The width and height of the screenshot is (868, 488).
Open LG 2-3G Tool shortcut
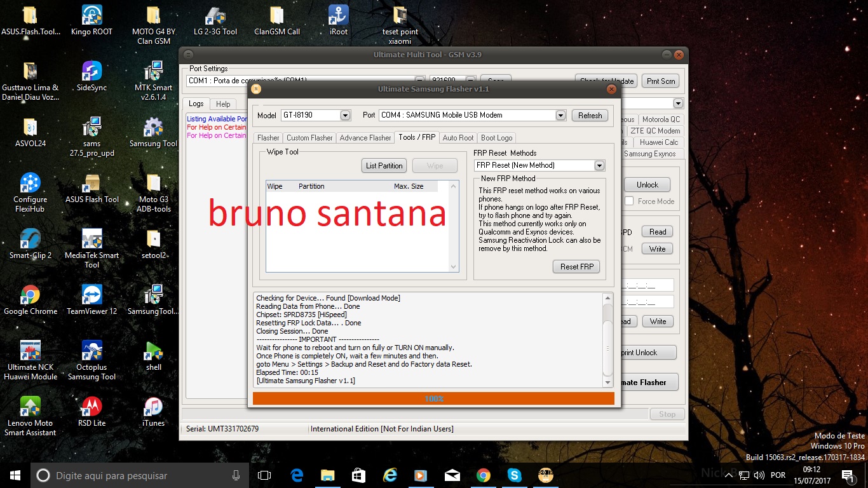click(x=215, y=21)
